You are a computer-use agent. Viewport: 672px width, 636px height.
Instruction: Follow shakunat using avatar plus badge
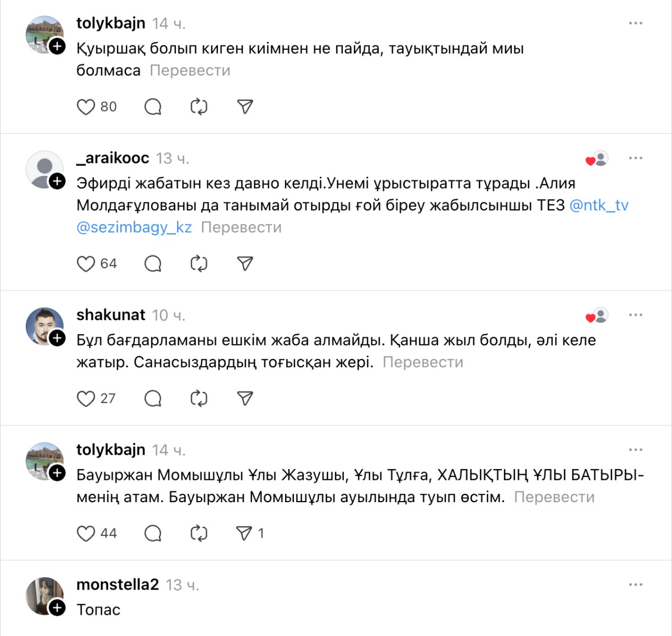[57, 338]
